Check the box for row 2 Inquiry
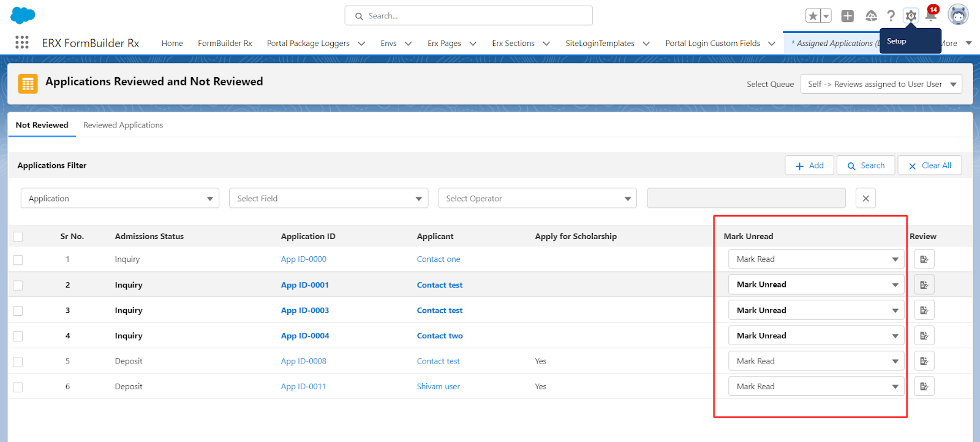Viewport: 980px width, 442px height. 18,286
